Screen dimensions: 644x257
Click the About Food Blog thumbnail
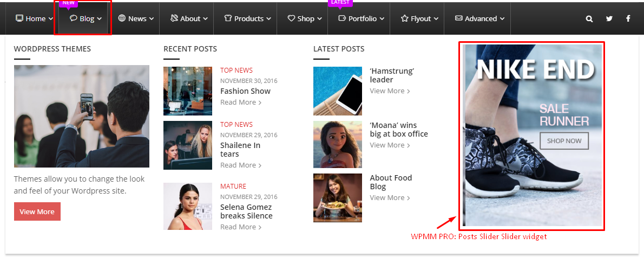point(338,198)
